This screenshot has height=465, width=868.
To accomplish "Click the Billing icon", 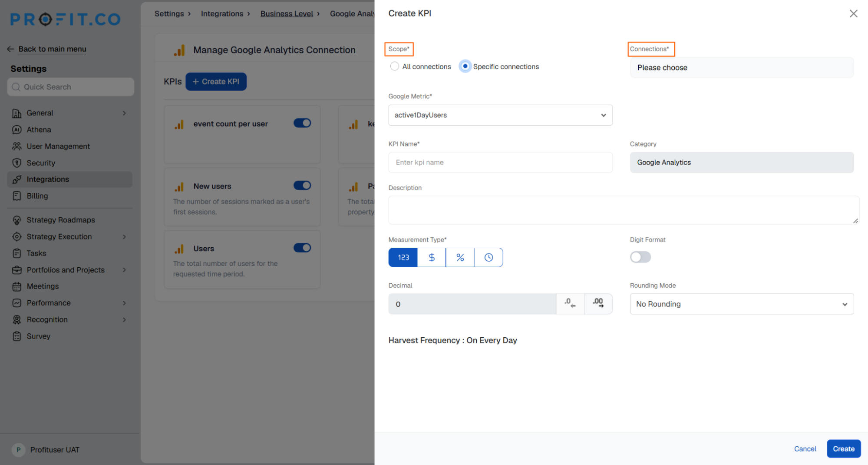I will pyautogui.click(x=17, y=196).
